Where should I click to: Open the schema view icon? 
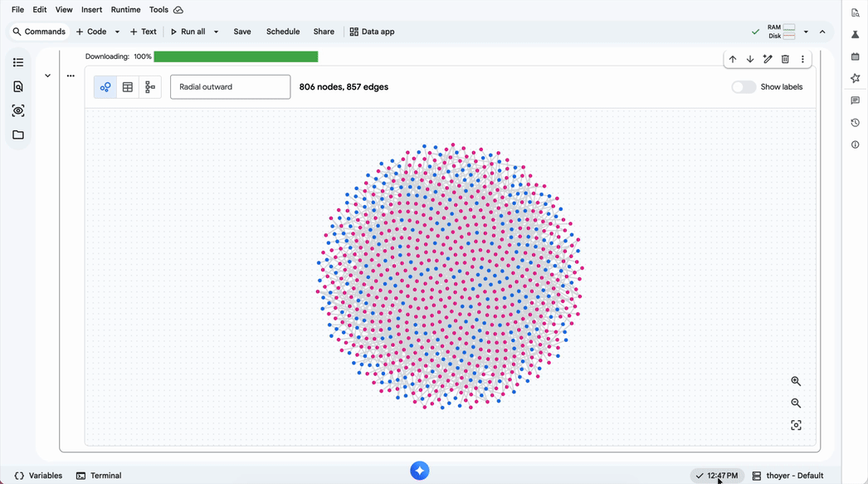tap(150, 87)
